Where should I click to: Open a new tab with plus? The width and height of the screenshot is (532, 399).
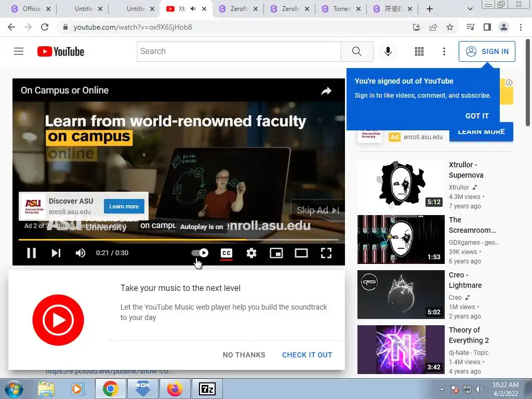pos(430,9)
